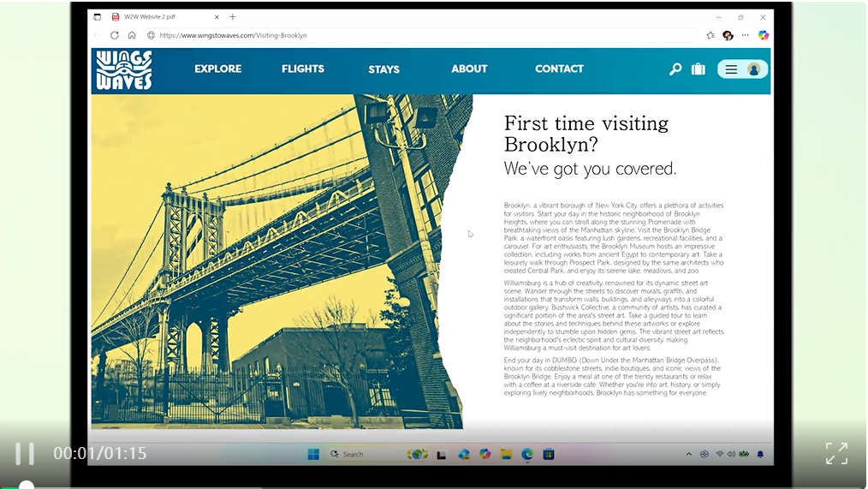
Task: Open the Windows Start menu
Action: [313, 454]
